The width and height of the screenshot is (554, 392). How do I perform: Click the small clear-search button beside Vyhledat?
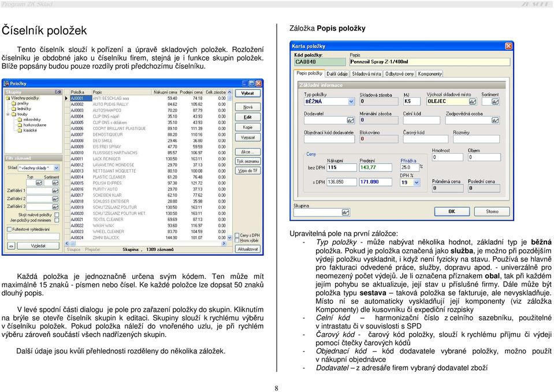coord(12,246)
